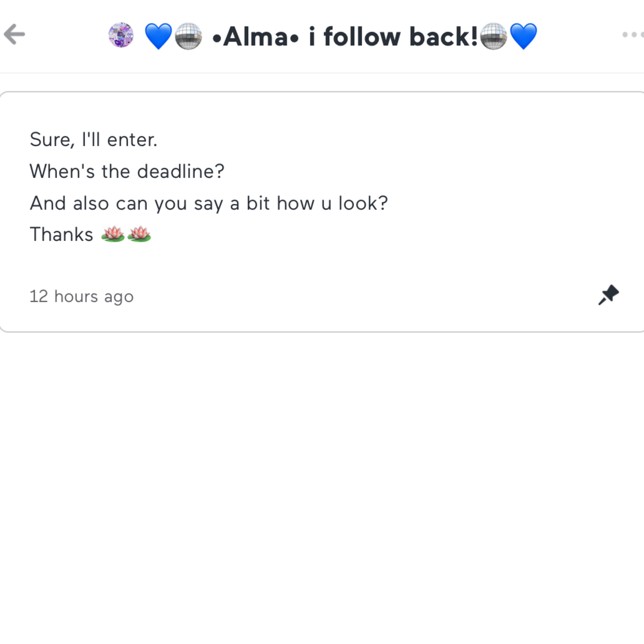The height and width of the screenshot is (644, 644).
Task: Open Alma's round purple profile avatar
Action: coord(121,35)
